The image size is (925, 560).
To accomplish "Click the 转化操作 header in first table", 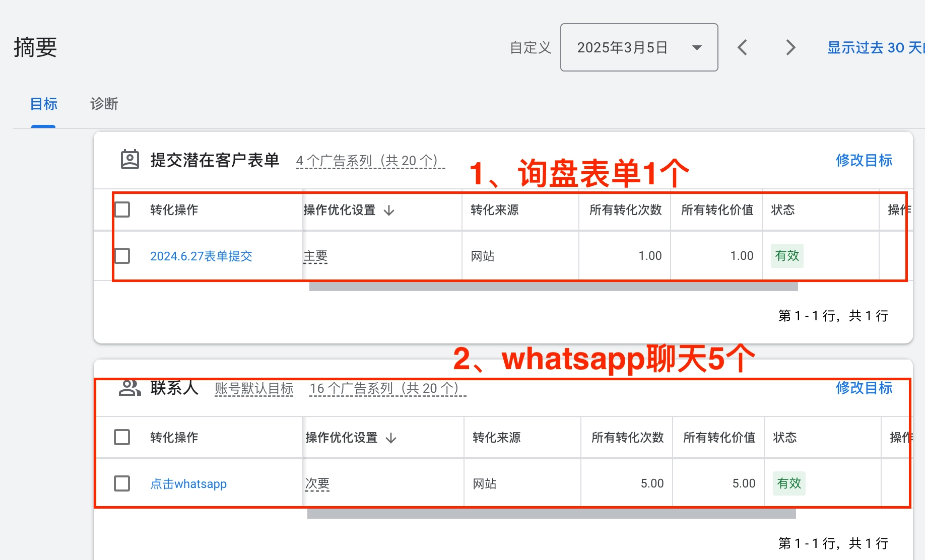I will pos(174,210).
